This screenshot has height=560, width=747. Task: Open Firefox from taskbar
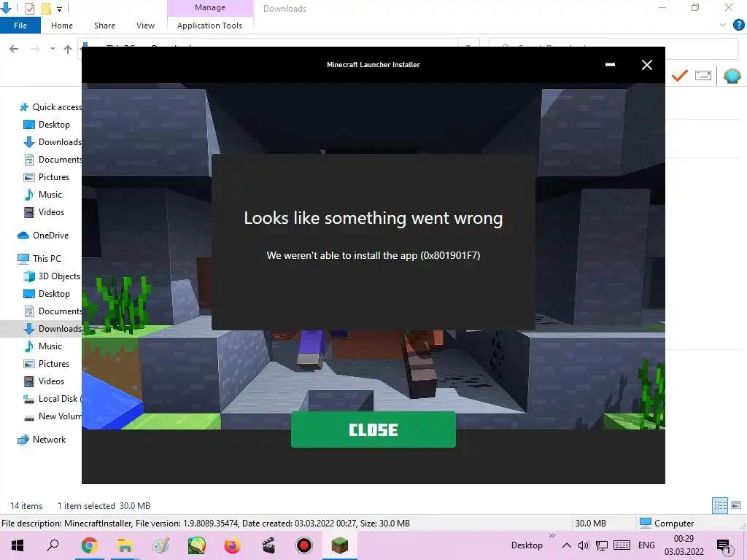click(233, 545)
